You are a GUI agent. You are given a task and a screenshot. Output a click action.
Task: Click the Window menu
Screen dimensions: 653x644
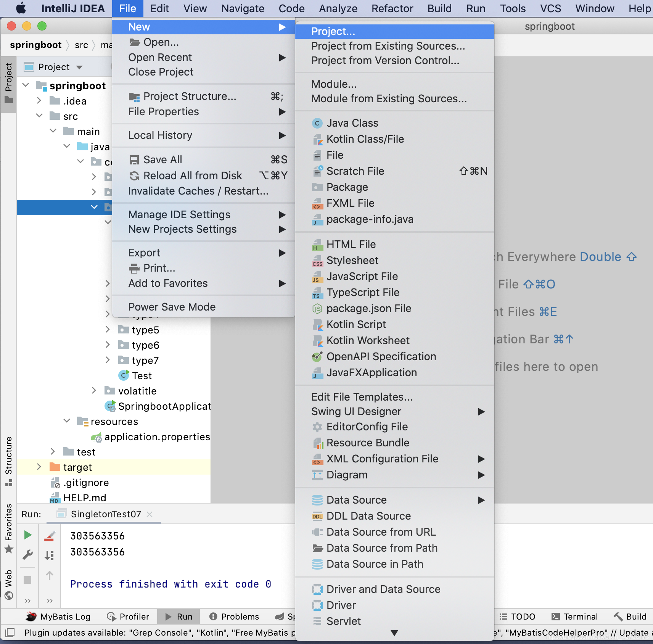click(595, 8)
